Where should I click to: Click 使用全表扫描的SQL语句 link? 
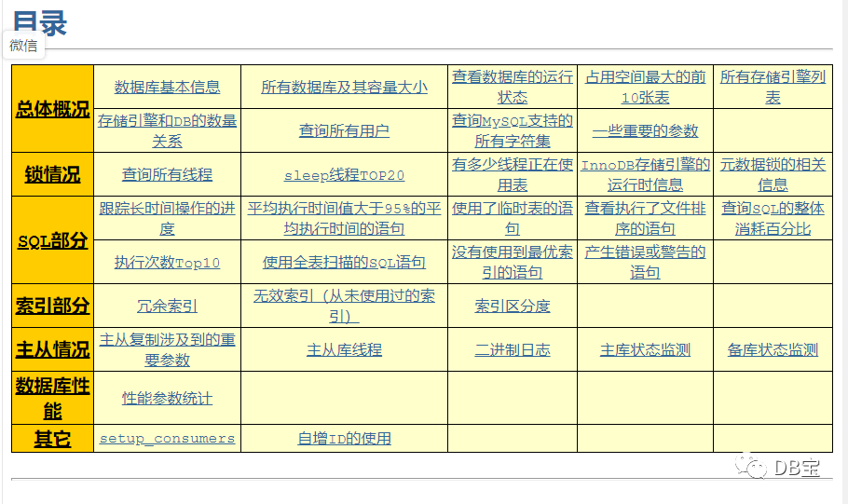click(x=344, y=263)
